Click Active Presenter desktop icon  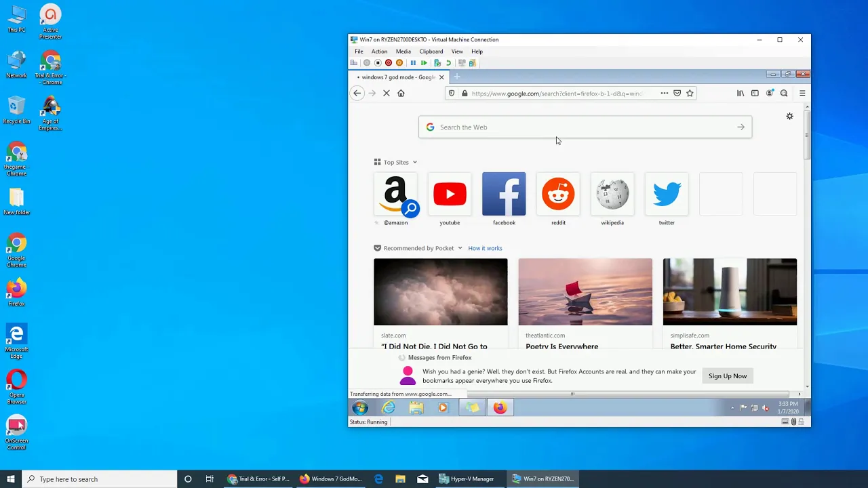pyautogui.click(x=51, y=22)
